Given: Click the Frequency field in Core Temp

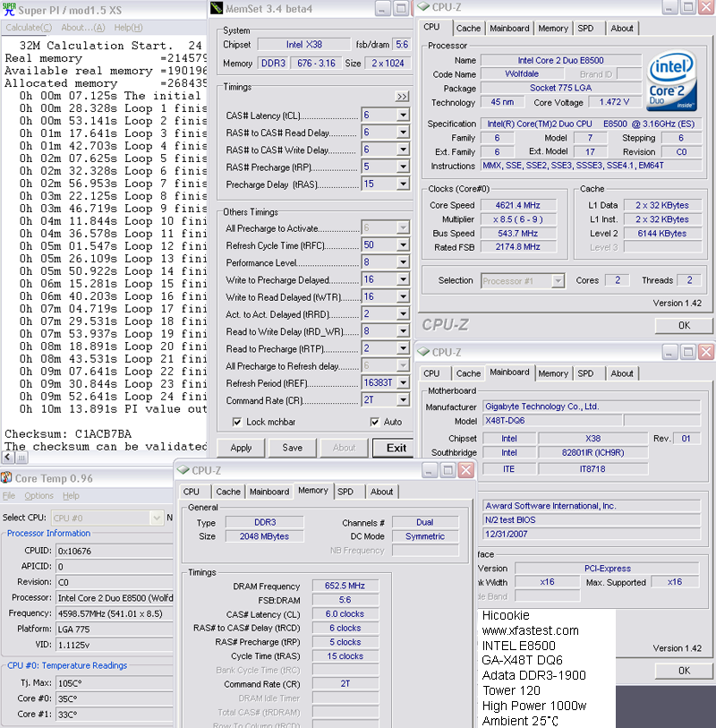Looking at the screenshot, I should pyautogui.click(x=115, y=613).
